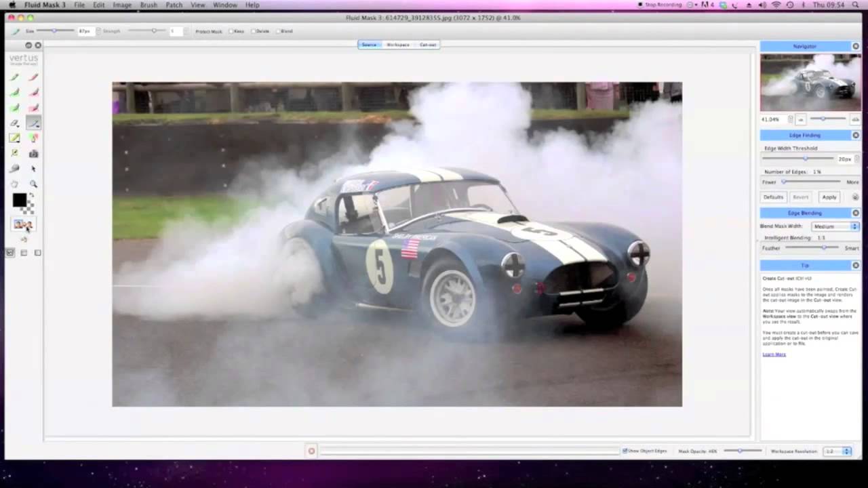Select the Eraser tool
This screenshot has height=488, width=868.
click(x=14, y=123)
